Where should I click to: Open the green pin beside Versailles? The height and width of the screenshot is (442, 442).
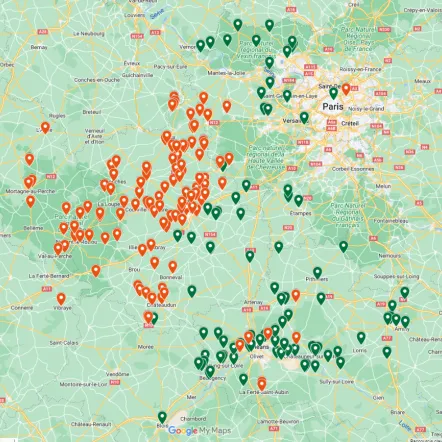click(304, 117)
